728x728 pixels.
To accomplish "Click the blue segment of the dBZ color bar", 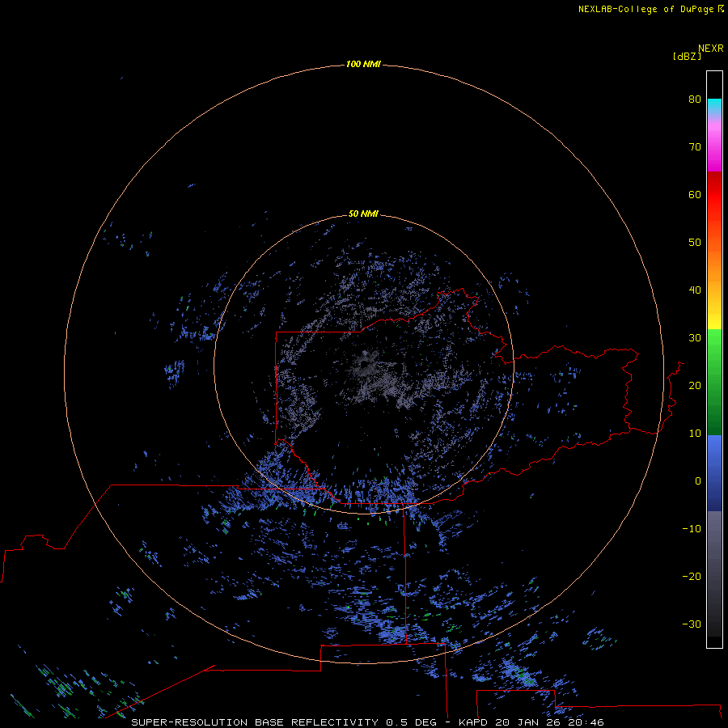I will click(714, 472).
